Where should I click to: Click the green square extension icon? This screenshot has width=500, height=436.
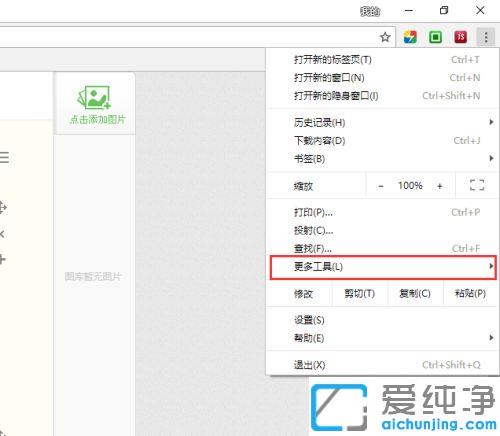[x=435, y=37]
